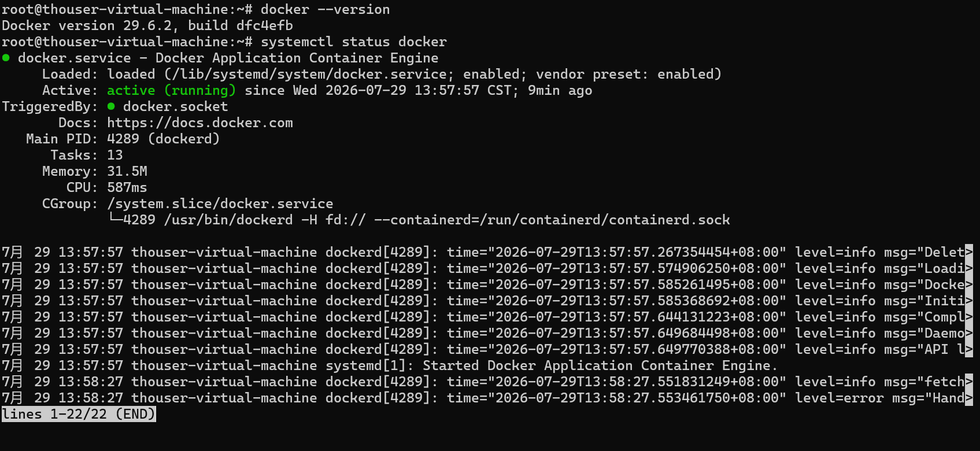Click the /system.slice/docker.service CGroup entry

click(x=220, y=204)
